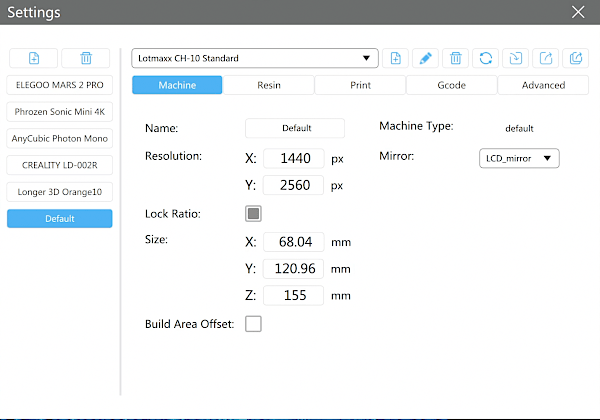Image resolution: width=600 pixels, height=420 pixels.
Task: Click the Resolution Y field 2560
Action: pyautogui.click(x=293, y=185)
